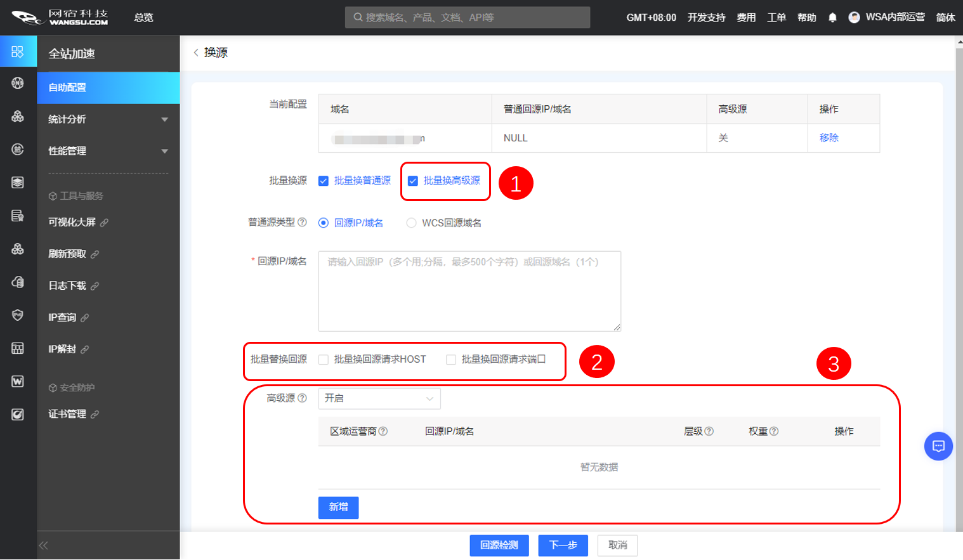Click the shield icon in left rail

coord(18,315)
